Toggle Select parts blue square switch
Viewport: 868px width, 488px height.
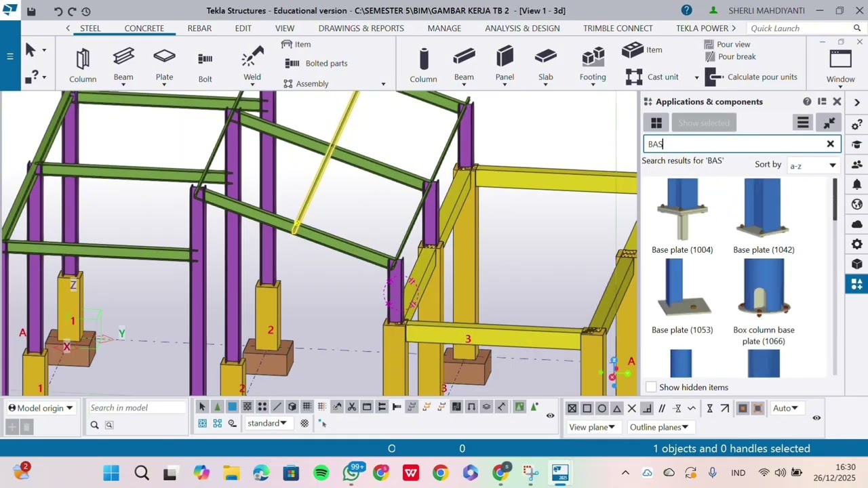tap(232, 407)
